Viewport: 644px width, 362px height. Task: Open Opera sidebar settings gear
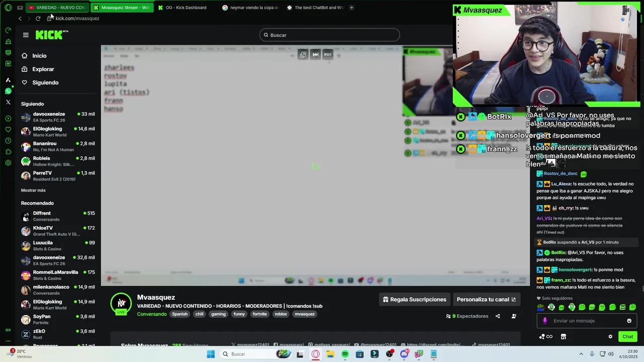8,163
